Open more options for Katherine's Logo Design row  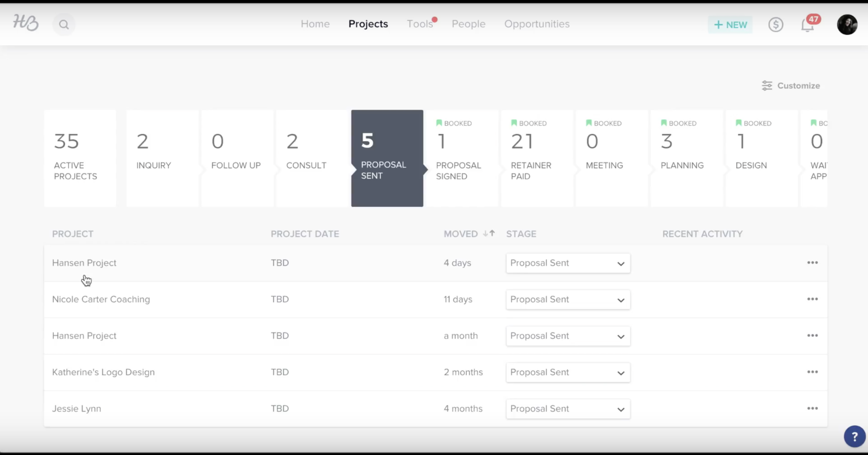(x=812, y=372)
